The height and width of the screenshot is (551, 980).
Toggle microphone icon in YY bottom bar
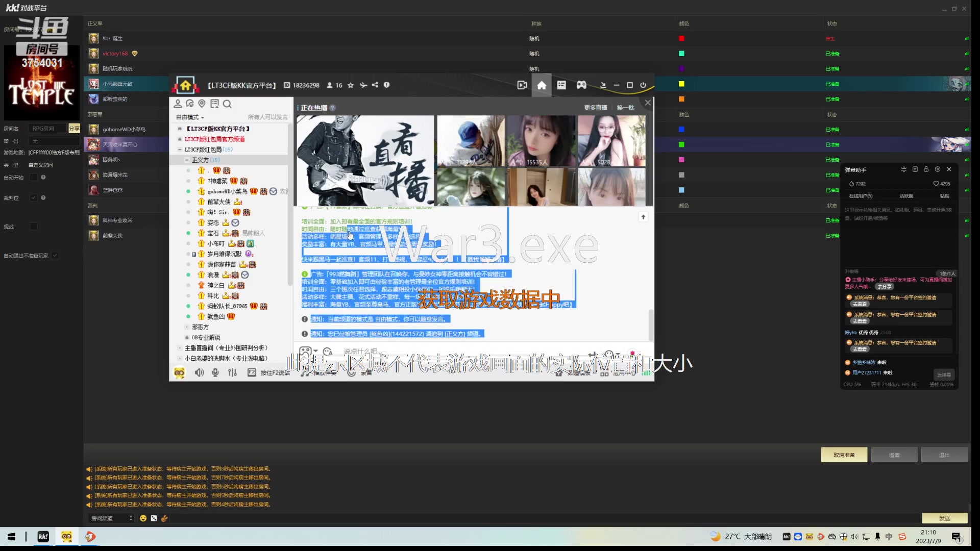point(215,372)
